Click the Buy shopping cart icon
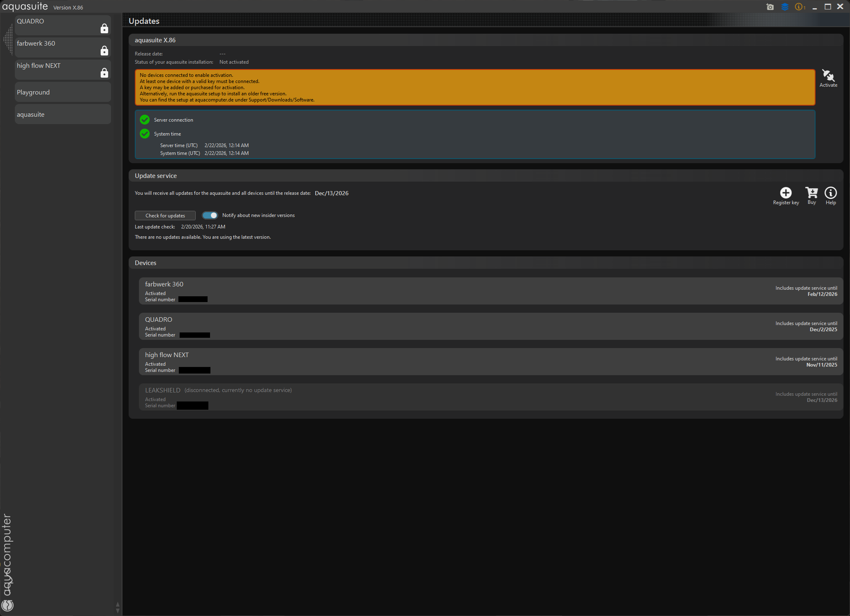The image size is (850, 616). [x=811, y=193]
